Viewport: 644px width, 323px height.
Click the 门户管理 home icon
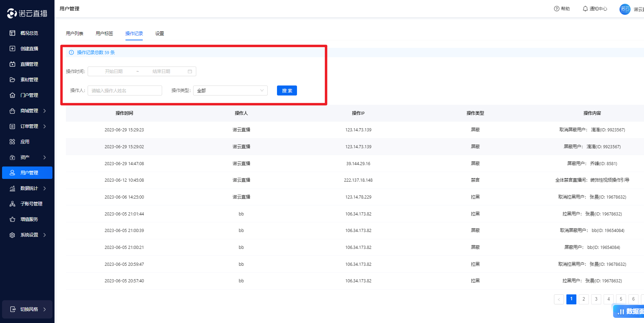(x=12, y=95)
